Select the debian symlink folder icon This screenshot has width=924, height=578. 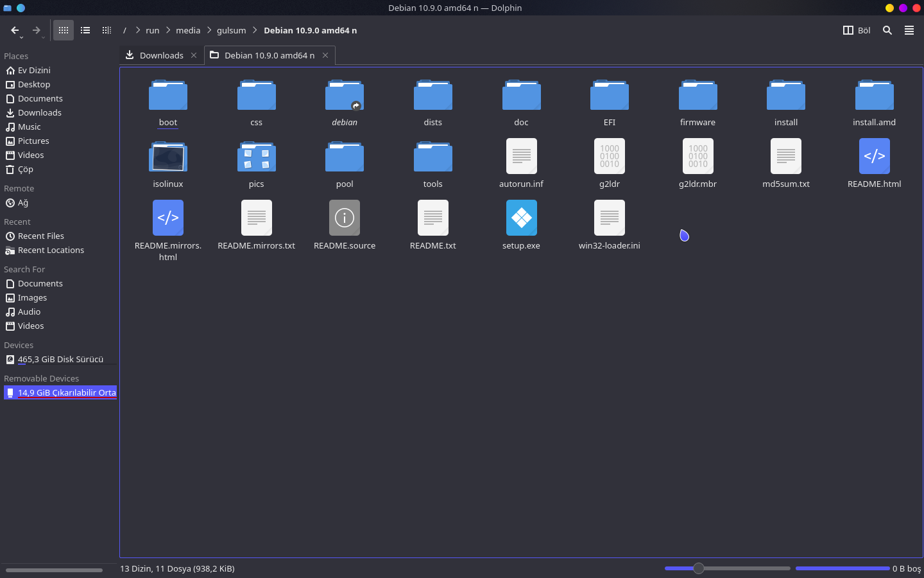coord(345,95)
